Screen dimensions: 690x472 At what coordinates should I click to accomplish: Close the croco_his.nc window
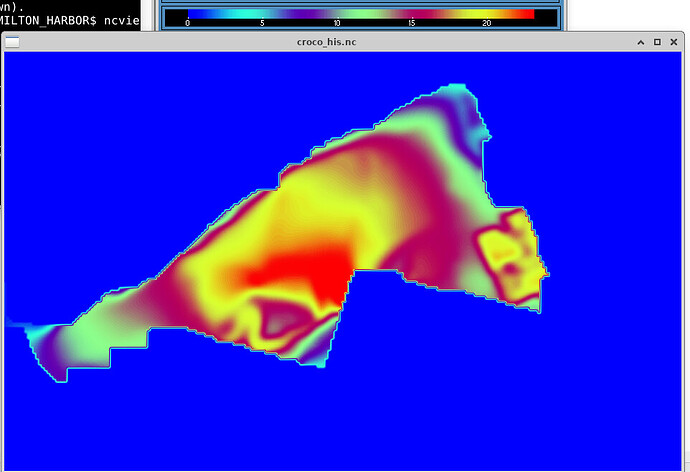pyautogui.click(x=674, y=42)
